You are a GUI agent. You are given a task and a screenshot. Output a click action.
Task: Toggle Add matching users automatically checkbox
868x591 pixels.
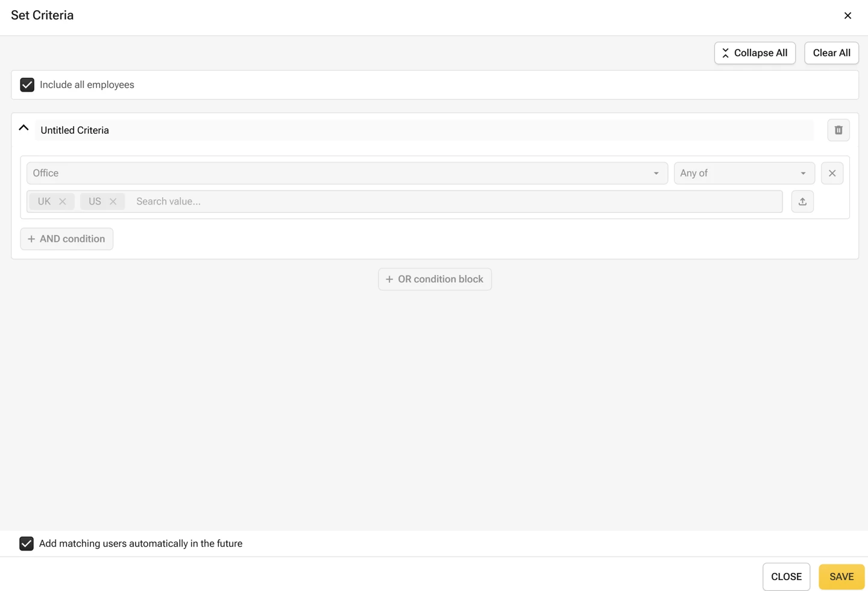click(x=27, y=543)
